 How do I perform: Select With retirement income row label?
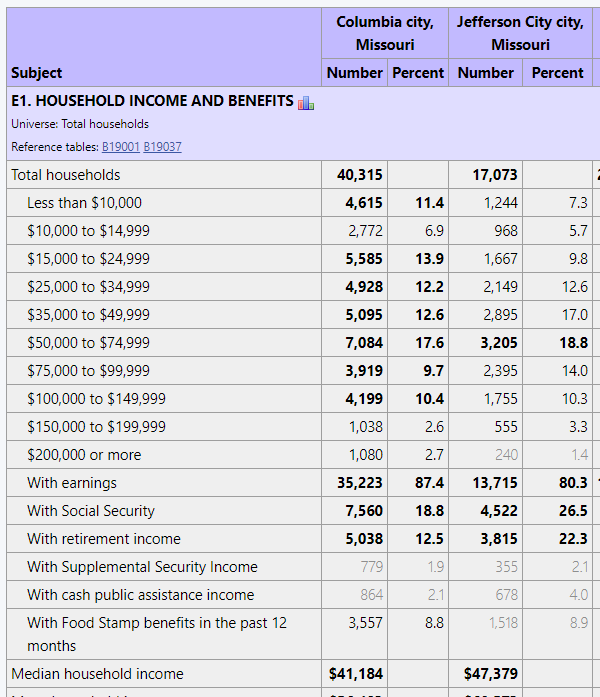click(x=104, y=539)
